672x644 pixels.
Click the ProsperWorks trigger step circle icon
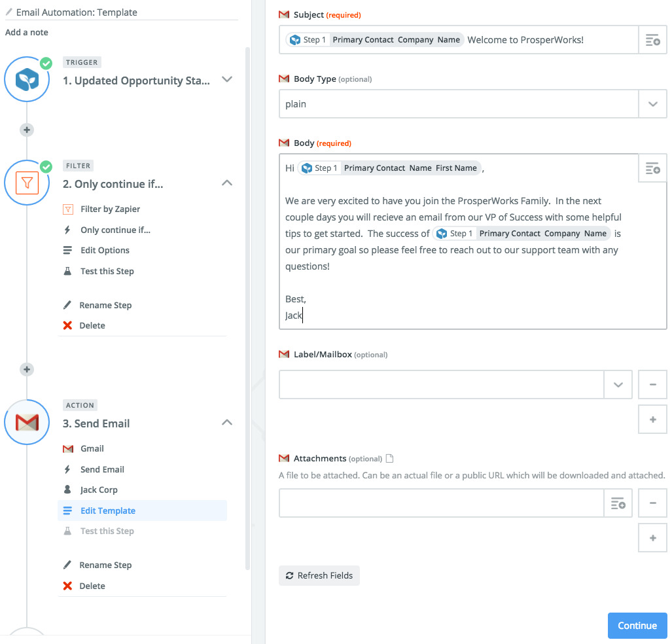27,79
